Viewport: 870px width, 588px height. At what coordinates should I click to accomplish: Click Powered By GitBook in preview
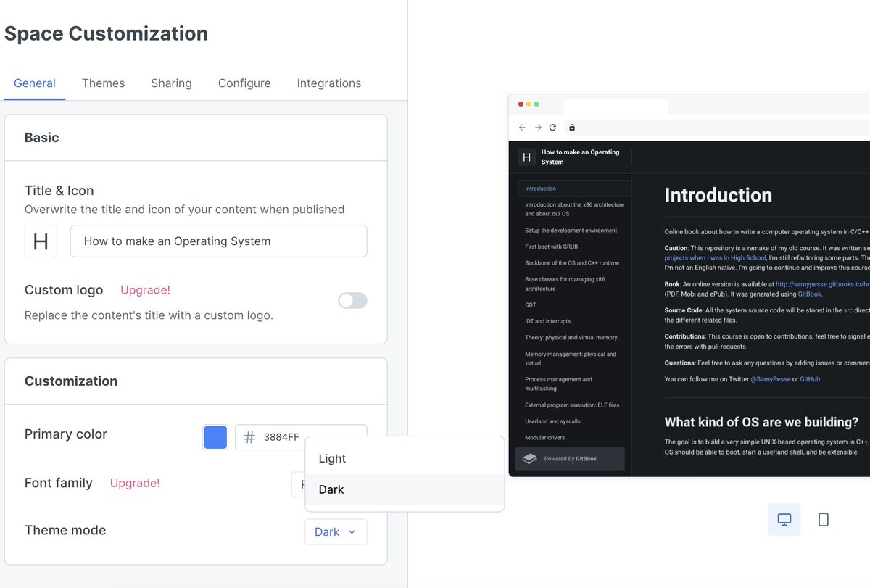click(570, 459)
